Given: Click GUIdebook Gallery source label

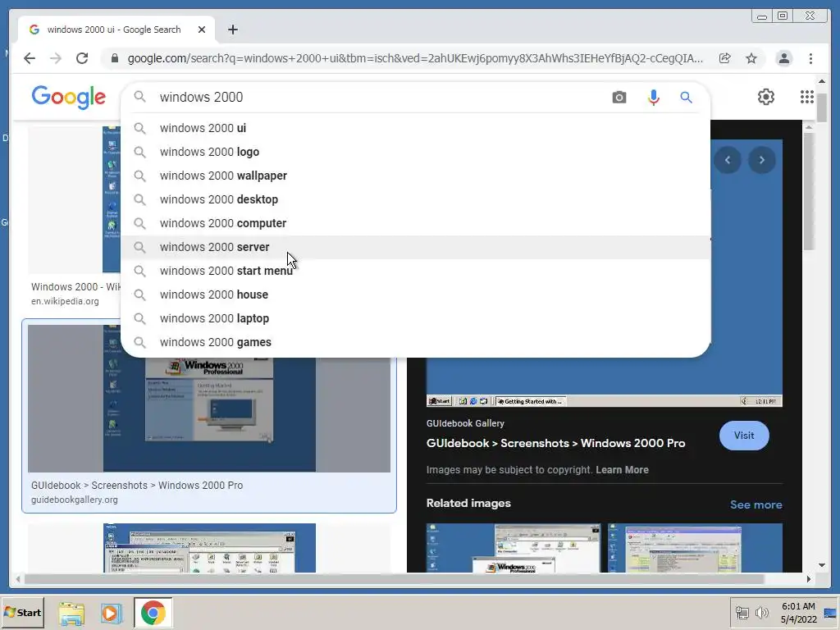Looking at the screenshot, I should [x=465, y=423].
